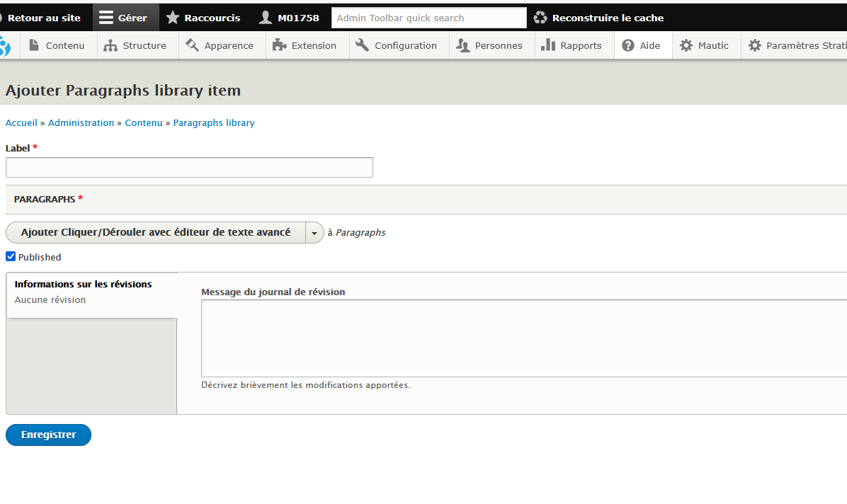Open the M01758 user menu
This screenshot has width=847, height=504.
(289, 18)
